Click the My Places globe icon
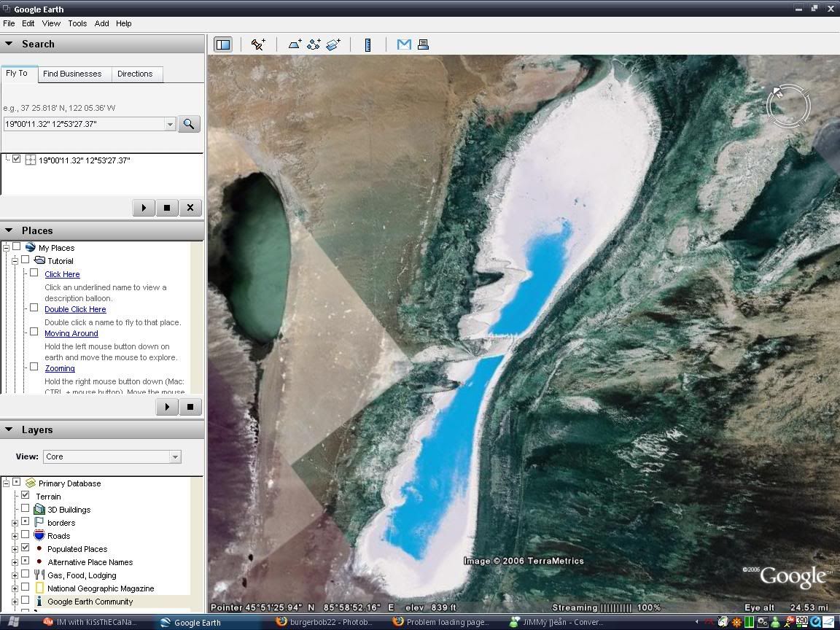840x630 pixels. [x=31, y=247]
